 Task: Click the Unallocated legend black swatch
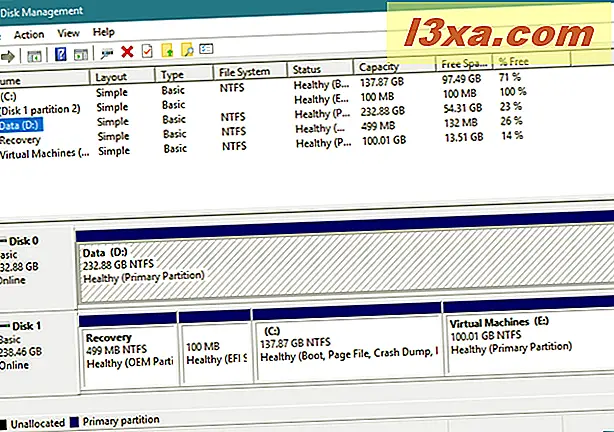coord(4,424)
